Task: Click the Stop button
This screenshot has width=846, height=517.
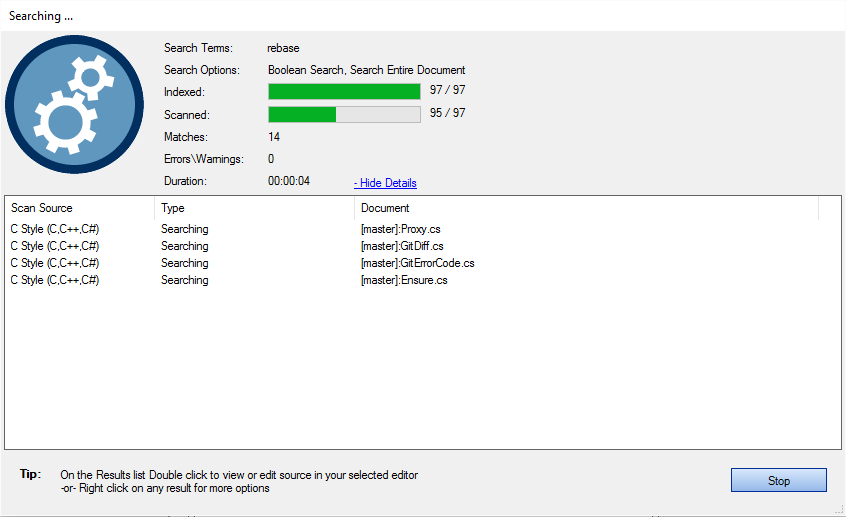Action: [779, 480]
